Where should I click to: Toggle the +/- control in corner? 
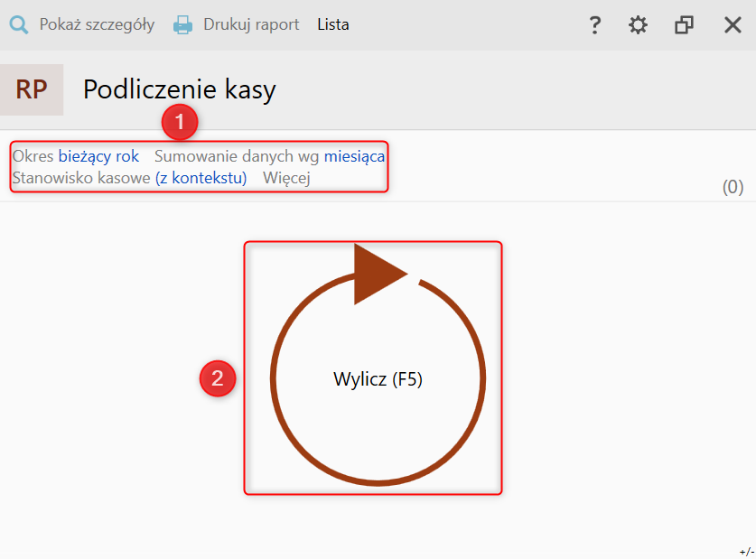tap(747, 551)
